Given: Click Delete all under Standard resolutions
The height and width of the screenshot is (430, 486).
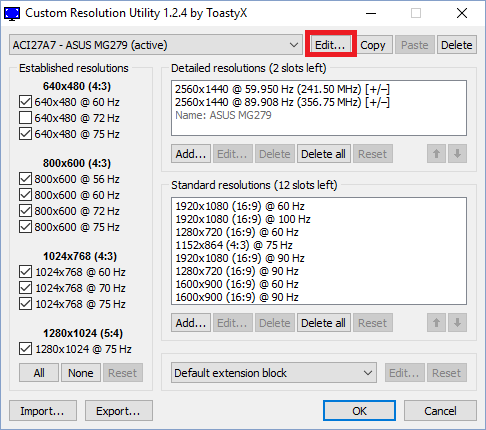Looking at the screenshot, I should point(324,323).
